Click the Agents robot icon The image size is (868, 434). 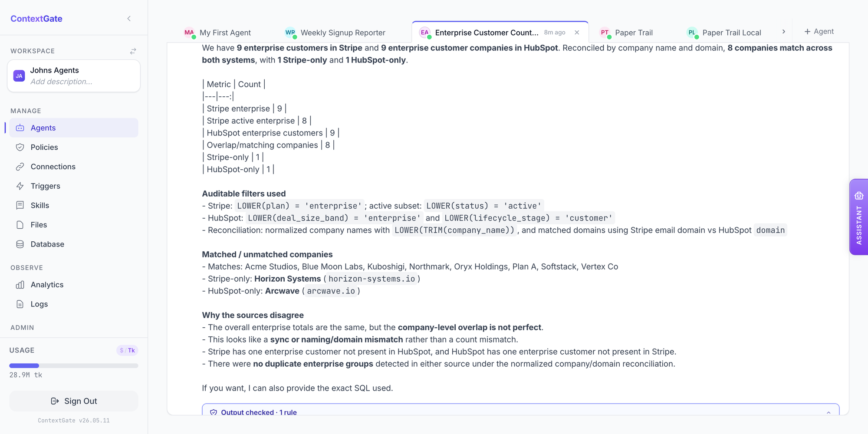point(20,128)
